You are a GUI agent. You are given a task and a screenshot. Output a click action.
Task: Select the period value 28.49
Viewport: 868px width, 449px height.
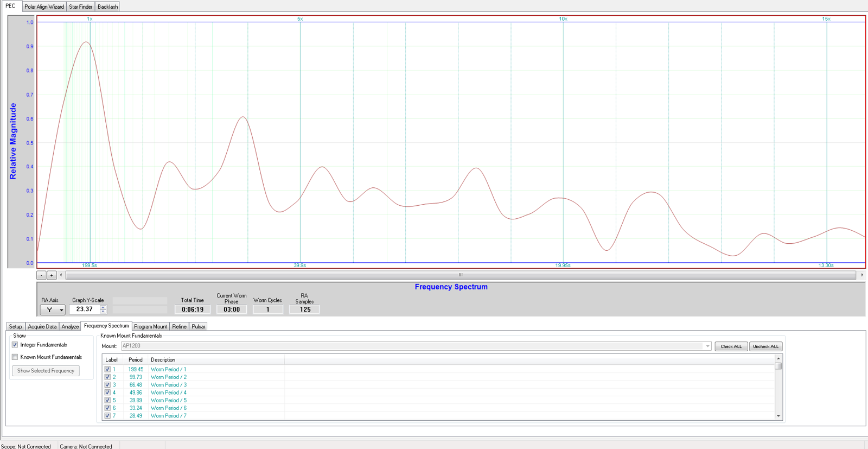coord(136,416)
